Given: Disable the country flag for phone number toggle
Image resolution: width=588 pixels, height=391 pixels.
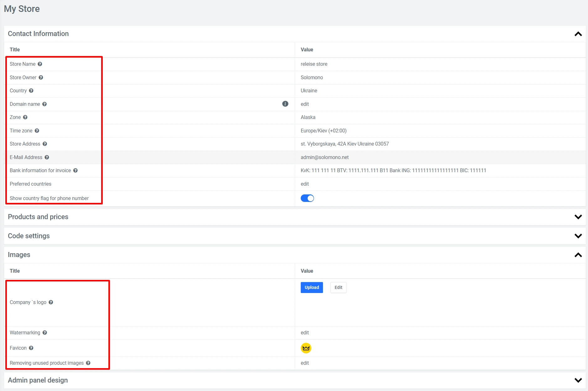Looking at the screenshot, I should (307, 198).
